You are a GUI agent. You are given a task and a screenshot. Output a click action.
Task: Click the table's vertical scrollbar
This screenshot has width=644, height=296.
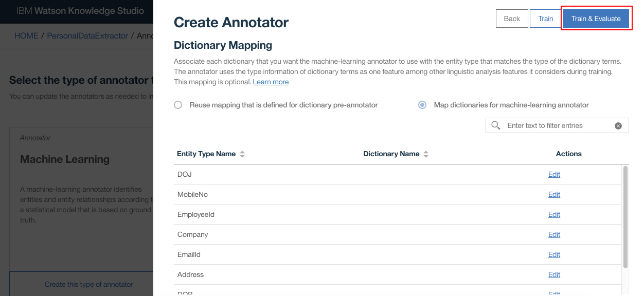click(625, 216)
